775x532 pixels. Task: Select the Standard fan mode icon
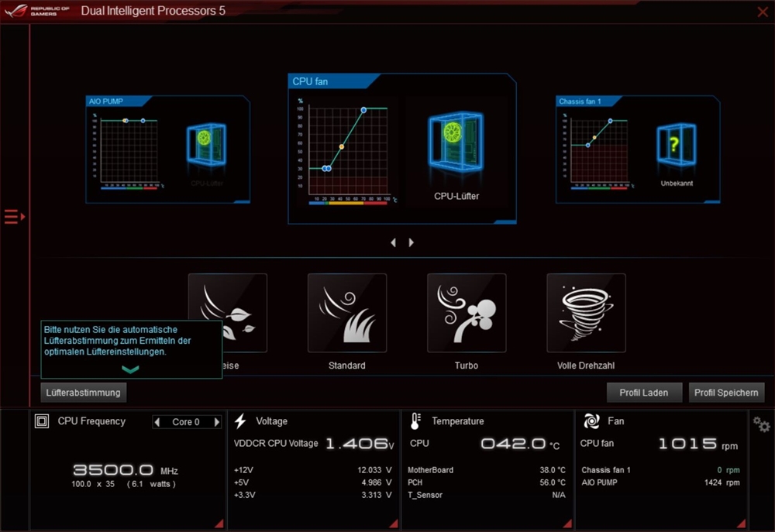[346, 313]
